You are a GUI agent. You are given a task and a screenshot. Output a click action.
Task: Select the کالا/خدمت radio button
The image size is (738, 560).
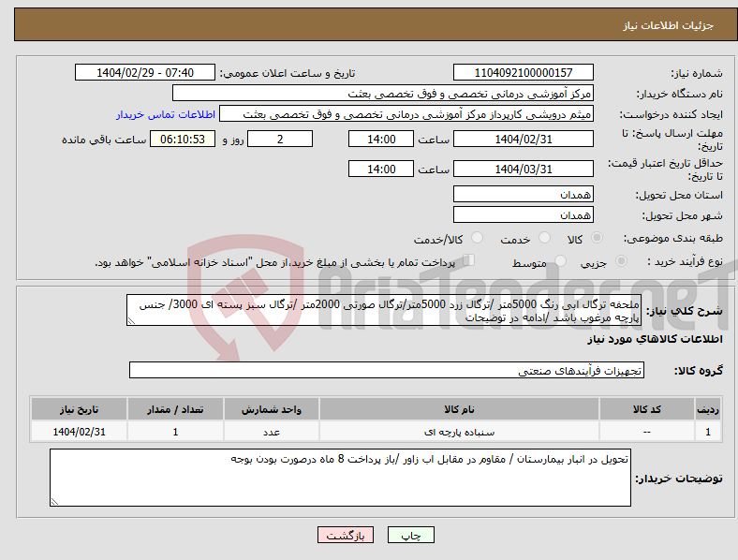coord(478,238)
